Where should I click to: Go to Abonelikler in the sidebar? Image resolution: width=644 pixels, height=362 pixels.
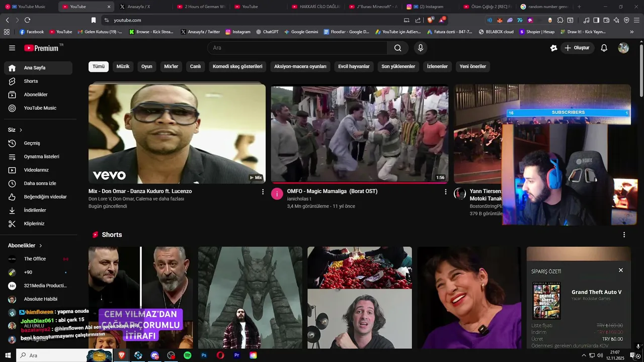[38, 95]
